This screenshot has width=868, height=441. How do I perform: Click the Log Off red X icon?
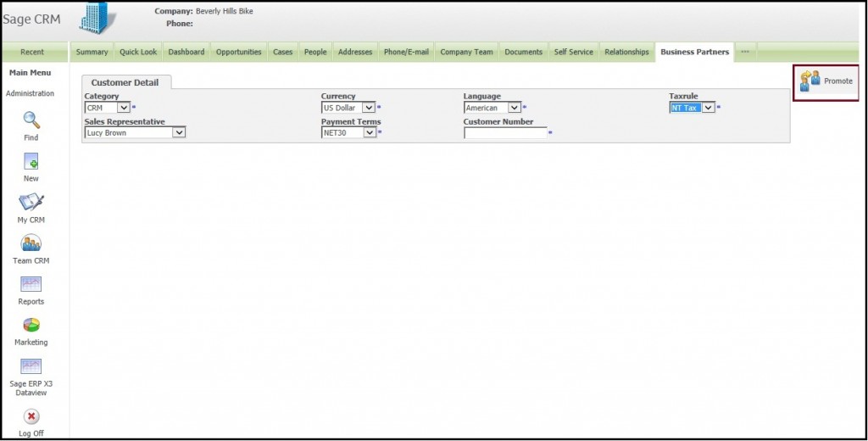click(x=31, y=416)
